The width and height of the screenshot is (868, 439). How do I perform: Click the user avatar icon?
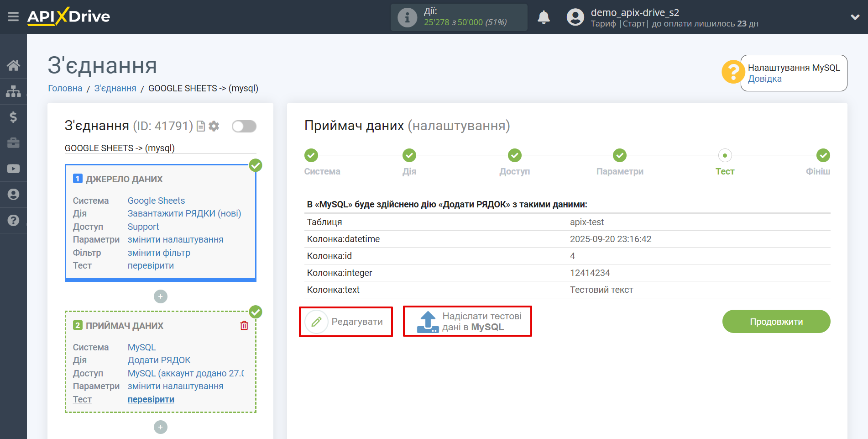575,17
